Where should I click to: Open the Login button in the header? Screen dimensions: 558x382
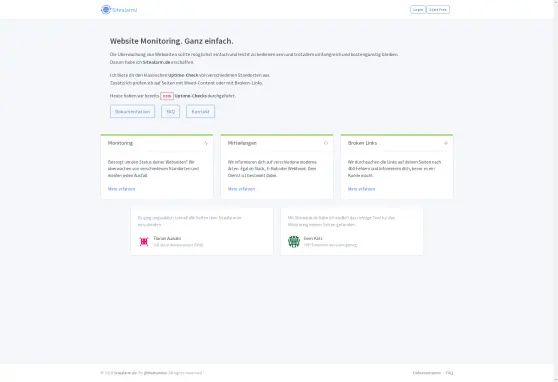coord(418,10)
